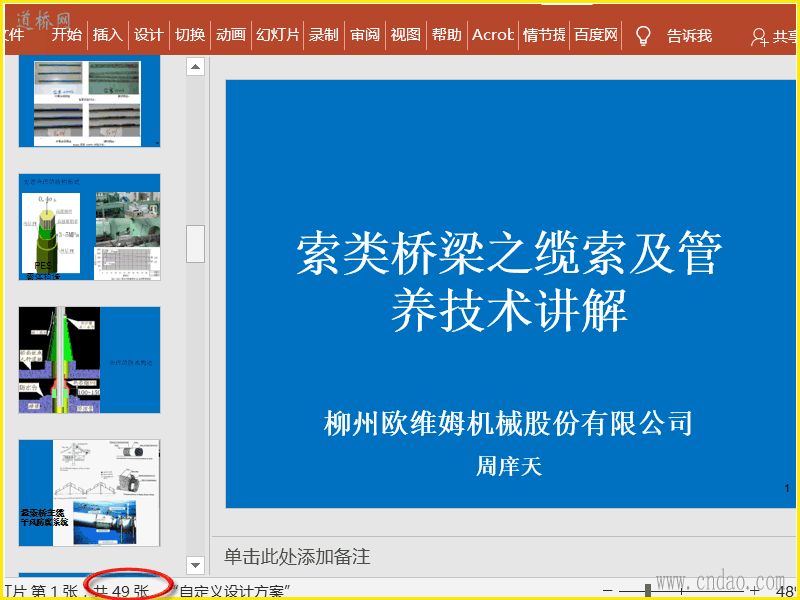
Task: Open the 帮助 tab
Action: (446, 35)
